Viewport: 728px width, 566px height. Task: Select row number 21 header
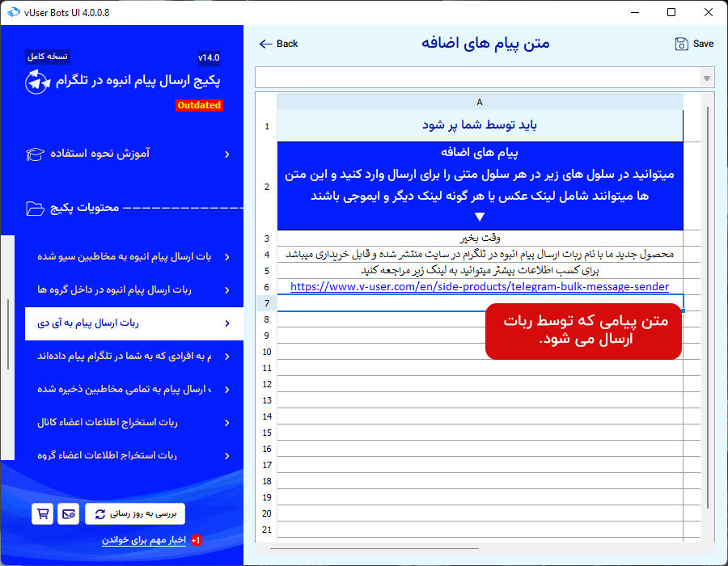266,530
